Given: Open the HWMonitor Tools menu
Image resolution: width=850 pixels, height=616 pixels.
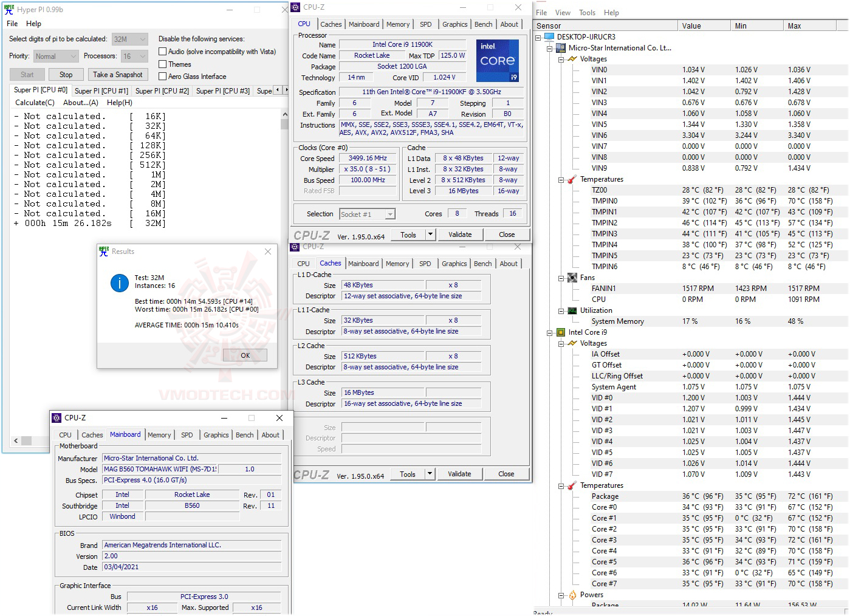Looking at the screenshot, I should tap(588, 13).
